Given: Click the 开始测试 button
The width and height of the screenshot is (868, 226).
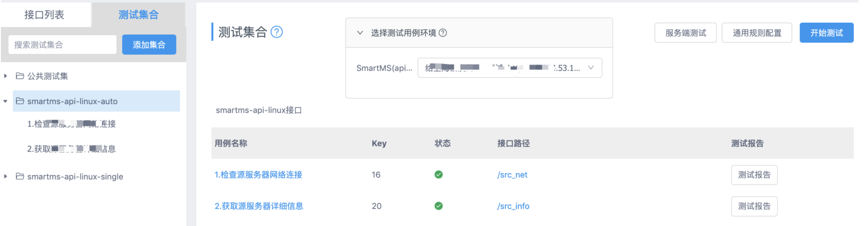Looking at the screenshot, I should 826,33.
